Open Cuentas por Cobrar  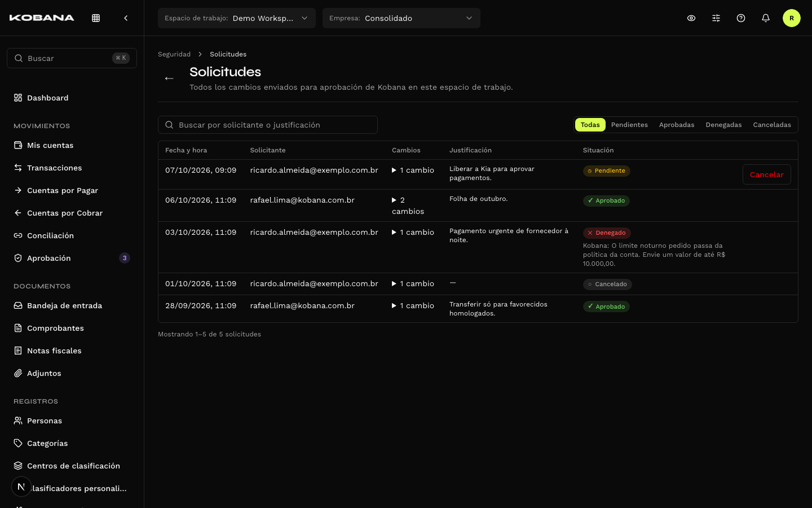(72, 213)
